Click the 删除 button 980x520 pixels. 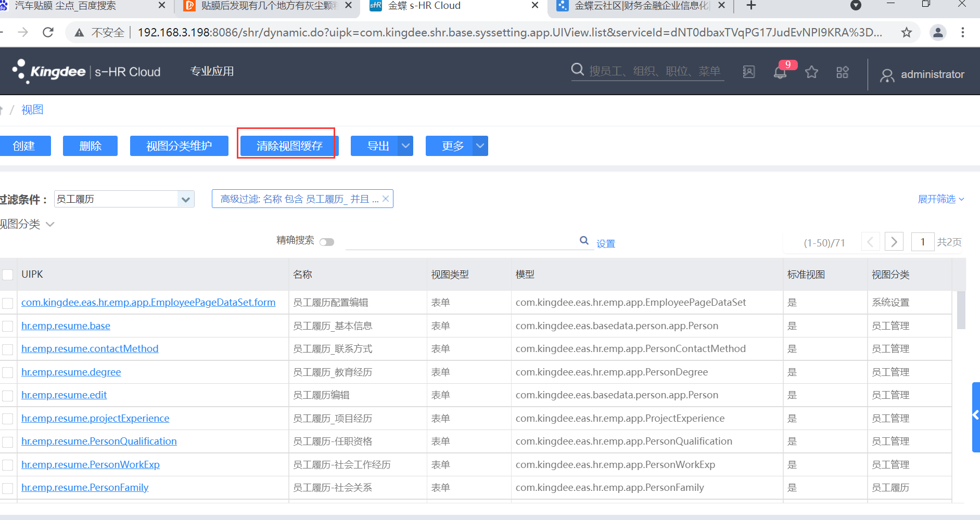[x=90, y=146]
